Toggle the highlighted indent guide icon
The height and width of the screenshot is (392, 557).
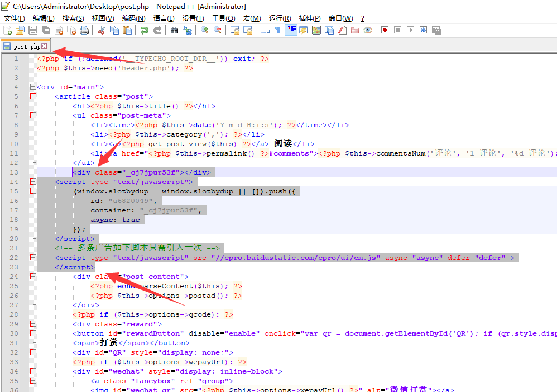coord(291,30)
